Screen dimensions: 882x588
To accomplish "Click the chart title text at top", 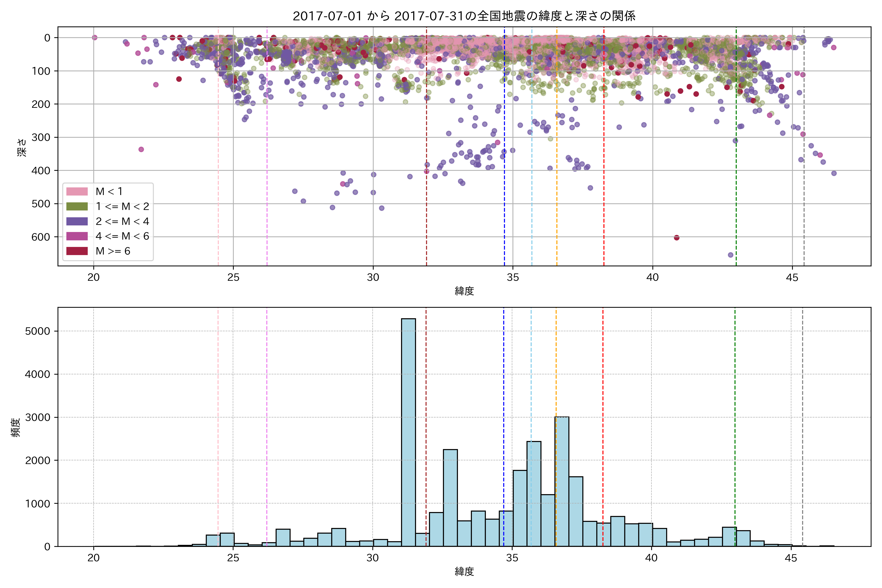I will 464,16.
